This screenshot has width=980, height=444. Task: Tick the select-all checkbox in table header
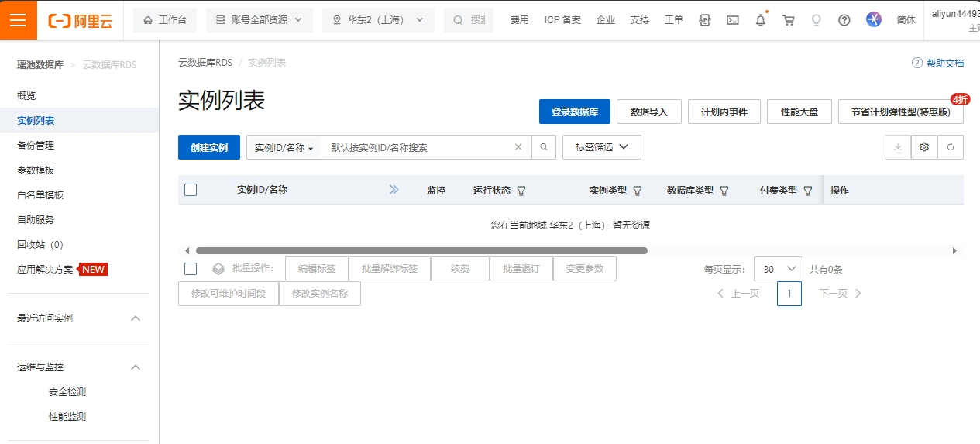click(191, 190)
